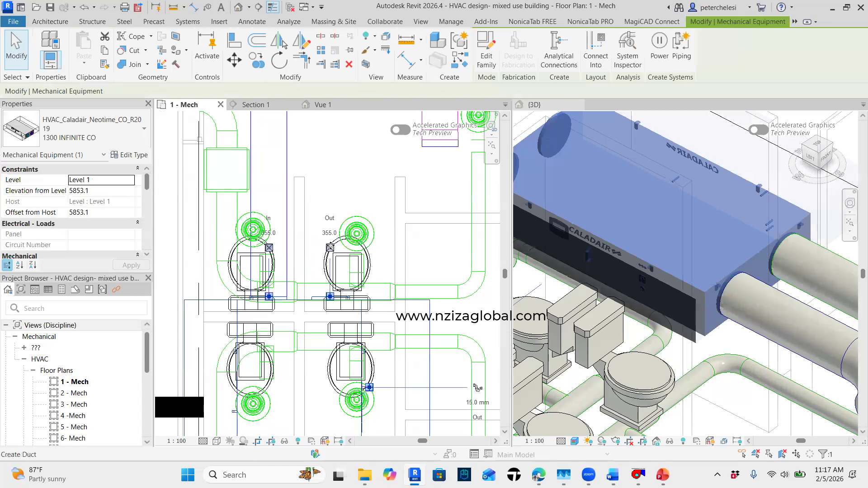Select the Edit Family tool
Viewport: 868px width, 488px height.
tap(486, 50)
